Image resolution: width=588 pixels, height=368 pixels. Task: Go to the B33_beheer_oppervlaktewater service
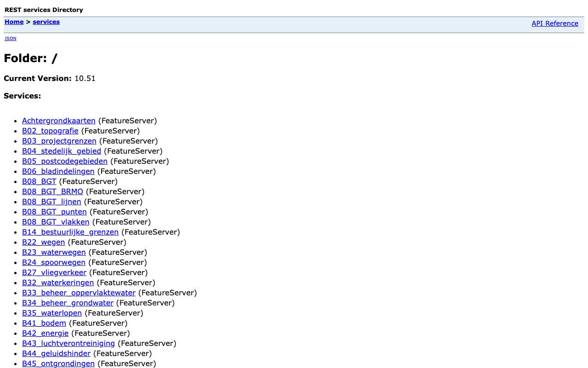[x=79, y=293]
